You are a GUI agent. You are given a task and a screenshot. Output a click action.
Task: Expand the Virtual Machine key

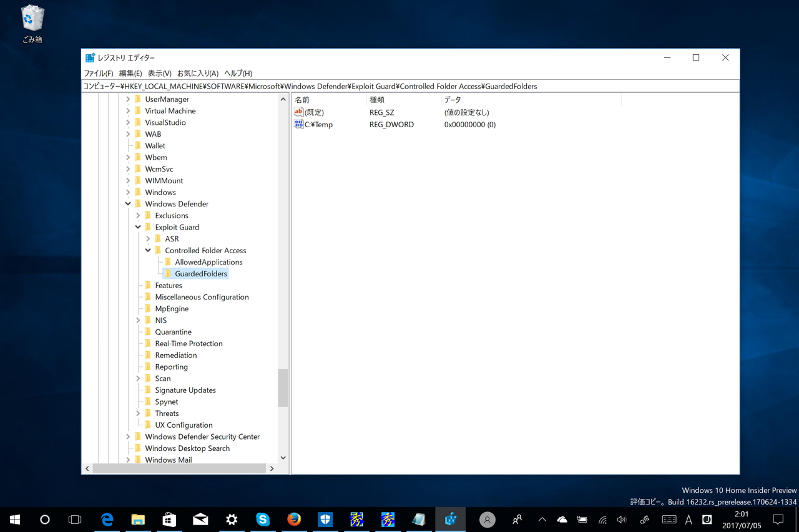[x=128, y=110]
